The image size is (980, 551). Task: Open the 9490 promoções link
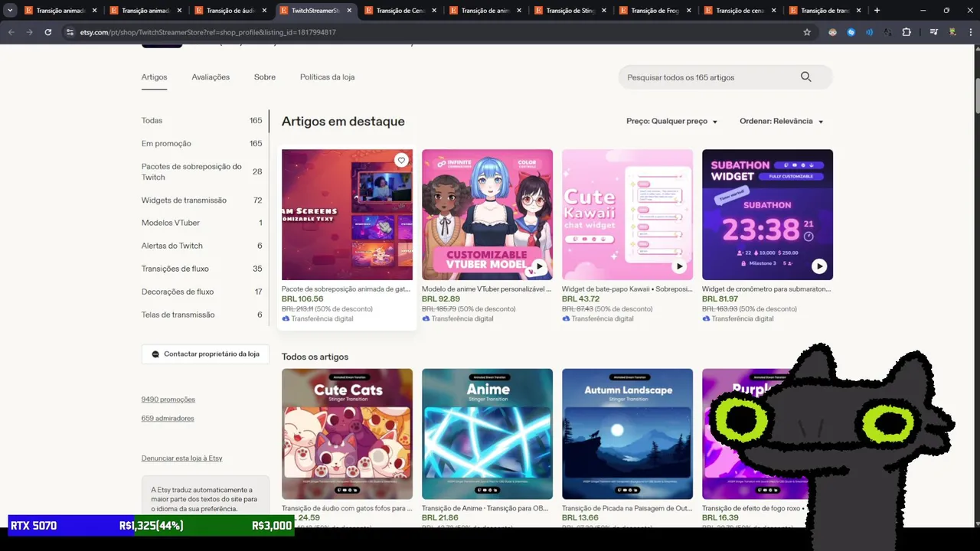(168, 399)
